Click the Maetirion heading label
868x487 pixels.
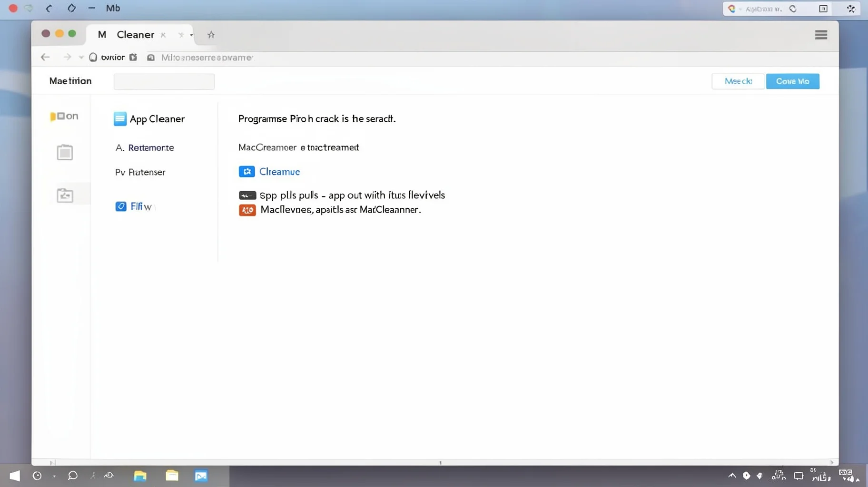70,81
